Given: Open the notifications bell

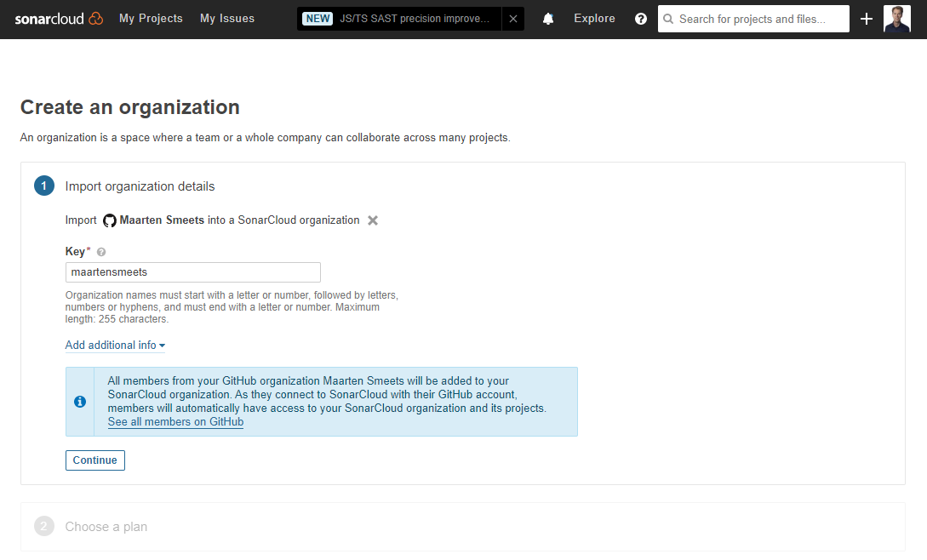Looking at the screenshot, I should pyautogui.click(x=548, y=19).
